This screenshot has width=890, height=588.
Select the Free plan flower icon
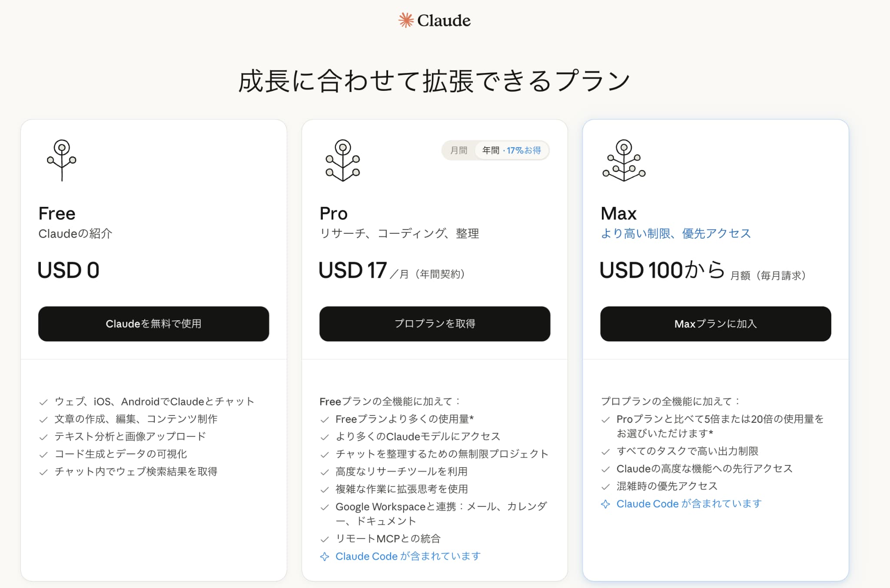62,161
